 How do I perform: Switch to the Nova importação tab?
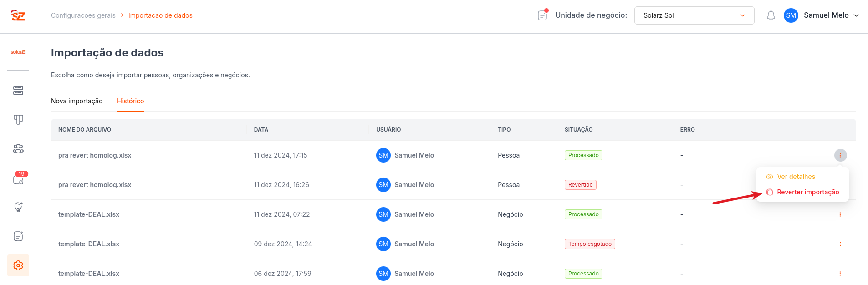[77, 101]
